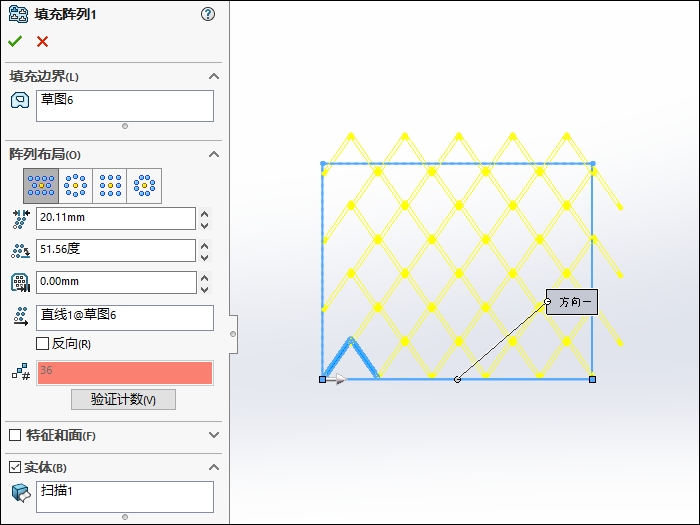This screenshot has width=700, height=525.
Task: Click the bottom-right boundary corner point
Action: [x=592, y=379]
